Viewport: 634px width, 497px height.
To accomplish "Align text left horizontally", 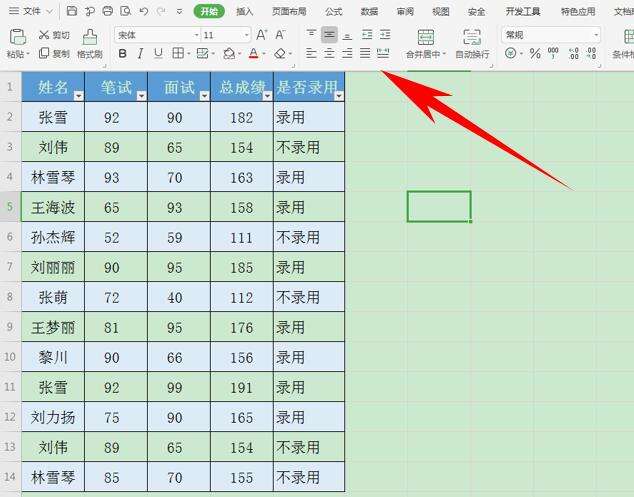I will (311, 53).
